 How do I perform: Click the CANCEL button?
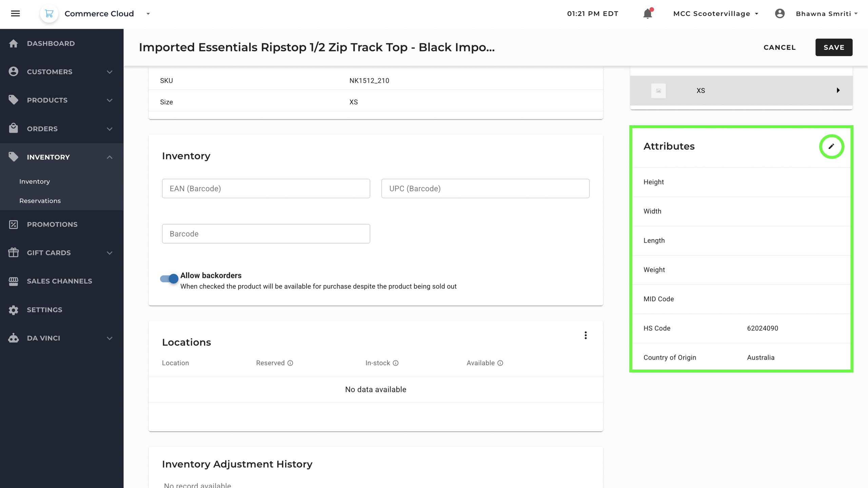pos(780,47)
